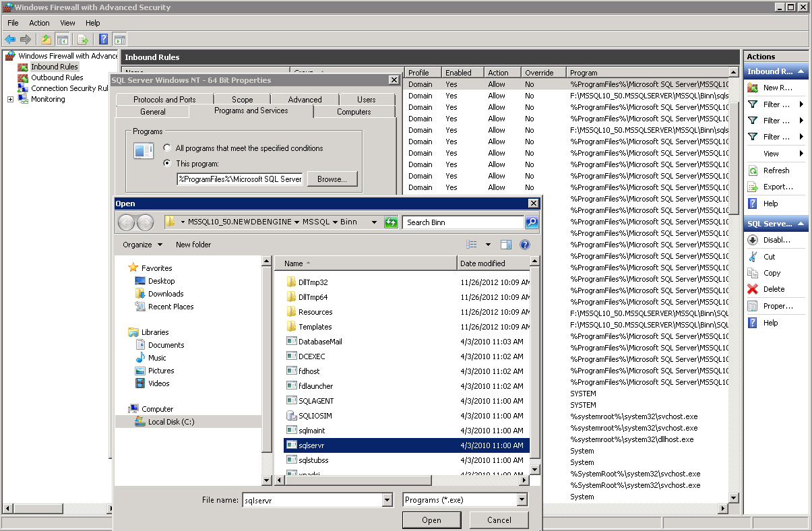Switch to the General tab
The image size is (812, 531).
pos(153,112)
